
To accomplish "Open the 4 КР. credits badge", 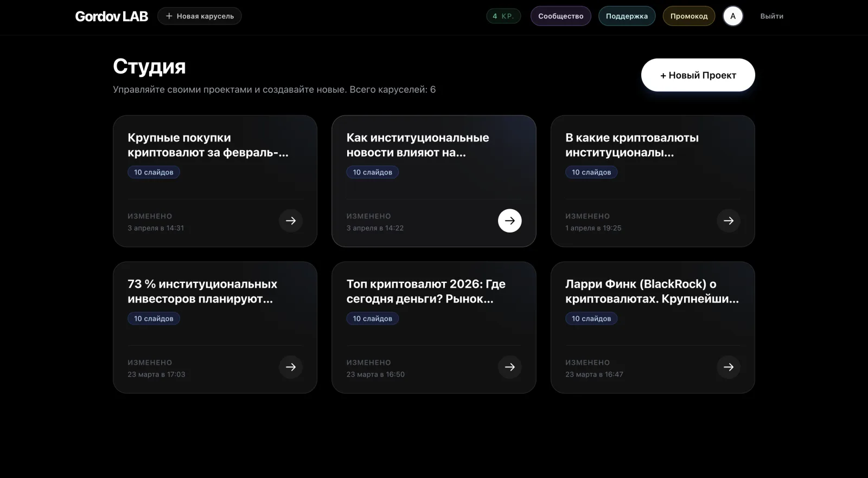I will click(503, 16).
